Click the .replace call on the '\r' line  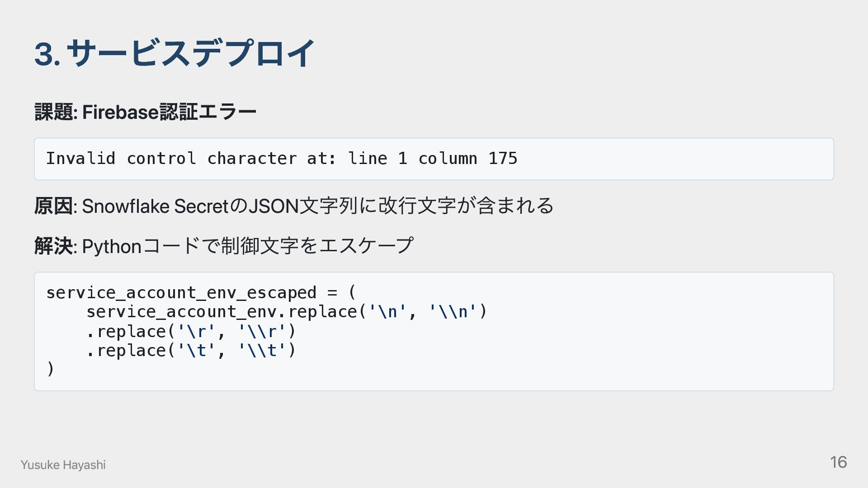[x=126, y=332]
